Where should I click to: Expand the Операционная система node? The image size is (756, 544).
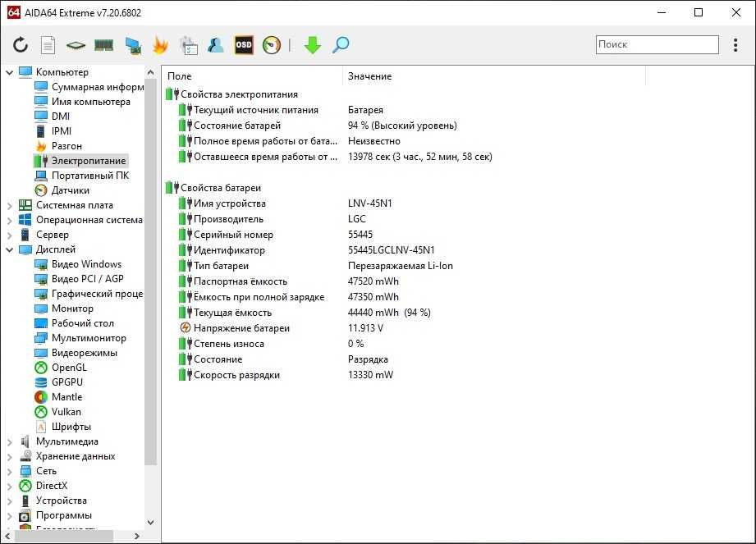tap(9, 221)
